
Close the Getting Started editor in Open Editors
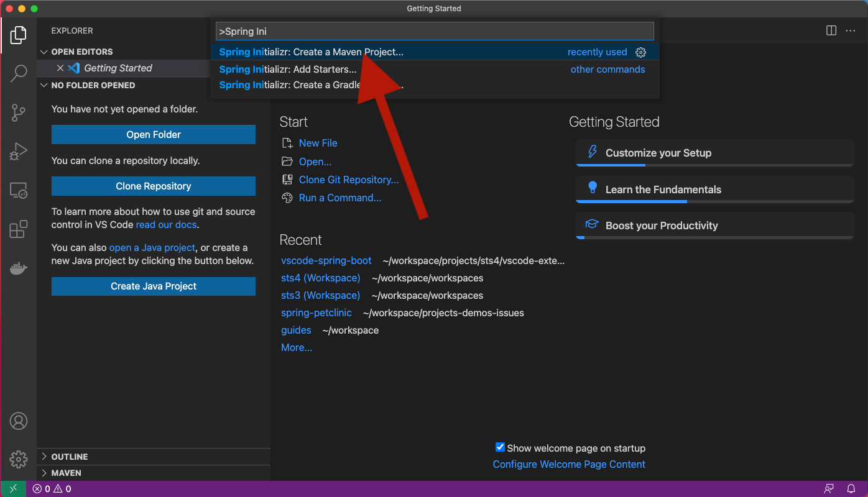coord(60,68)
